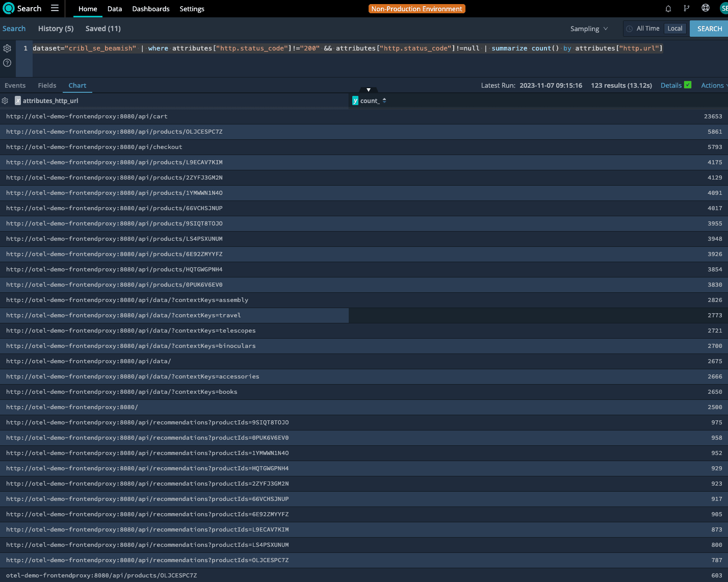Open the Actions dropdown menu
The image size is (728, 582).
tap(713, 86)
